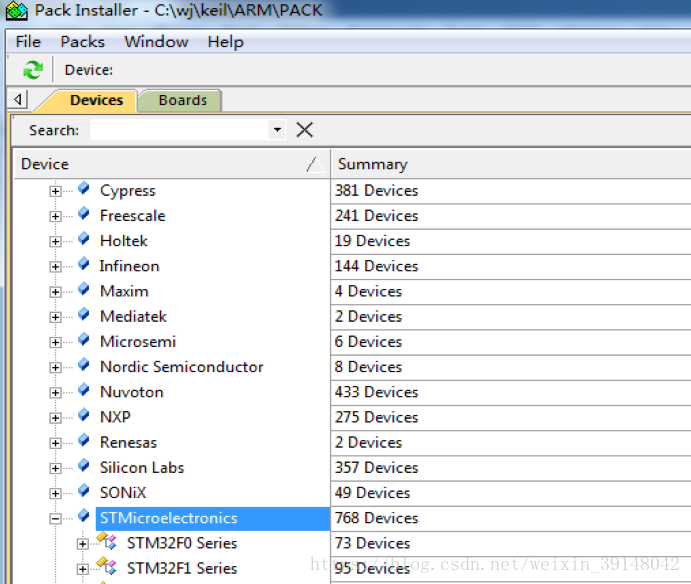The image size is (691, 584).
Task: Select the Nordic Semiconductor tree row
Action: pos(182,367)
